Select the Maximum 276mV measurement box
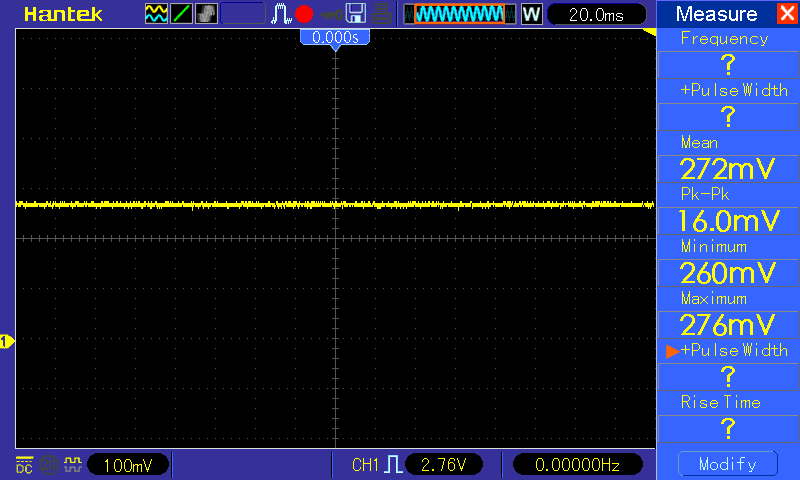 (x=728, y=325)
